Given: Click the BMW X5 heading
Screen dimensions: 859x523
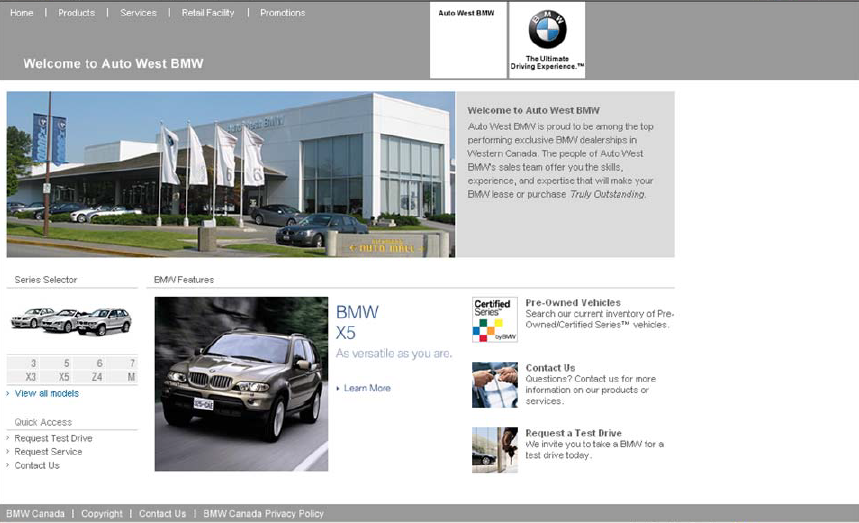Looking at the screenshot, I should pos(357,322).
